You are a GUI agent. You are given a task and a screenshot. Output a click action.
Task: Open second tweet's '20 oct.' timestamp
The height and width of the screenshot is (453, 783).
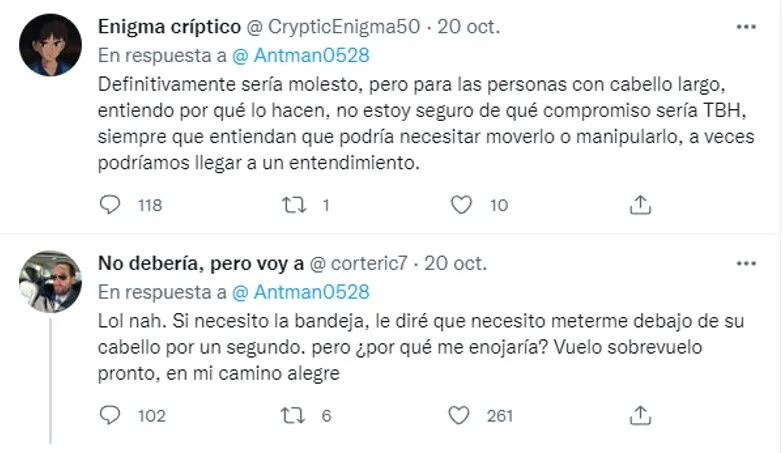[455, 263]
